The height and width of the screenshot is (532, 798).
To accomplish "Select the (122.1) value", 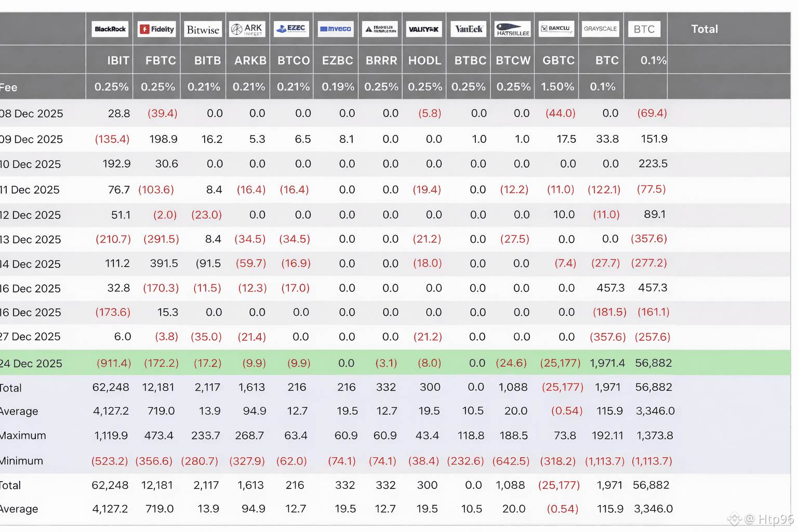I will (x=604, y=190).
